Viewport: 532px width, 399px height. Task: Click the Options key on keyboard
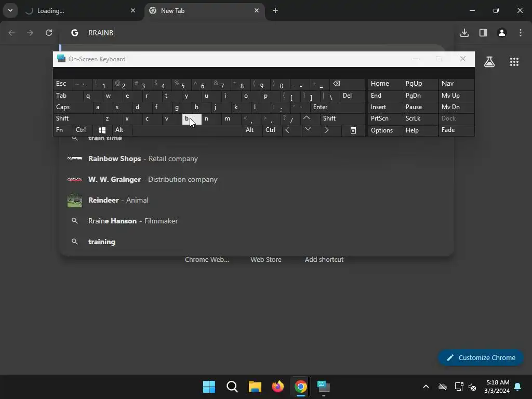click(385, 130)
